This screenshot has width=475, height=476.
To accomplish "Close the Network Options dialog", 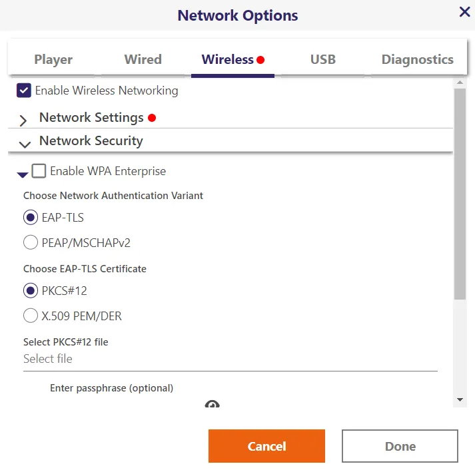I will (464, 12).
